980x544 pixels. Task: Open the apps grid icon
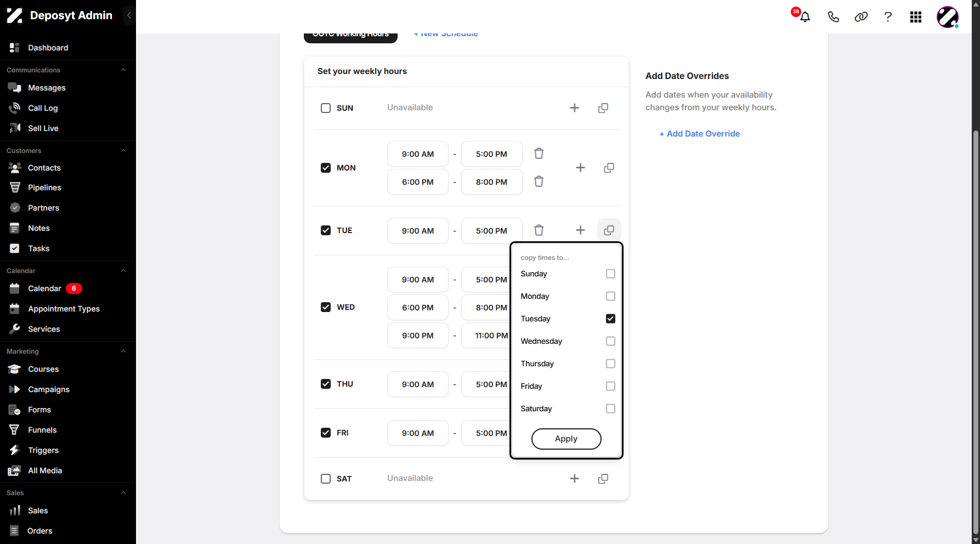point(916,17)
